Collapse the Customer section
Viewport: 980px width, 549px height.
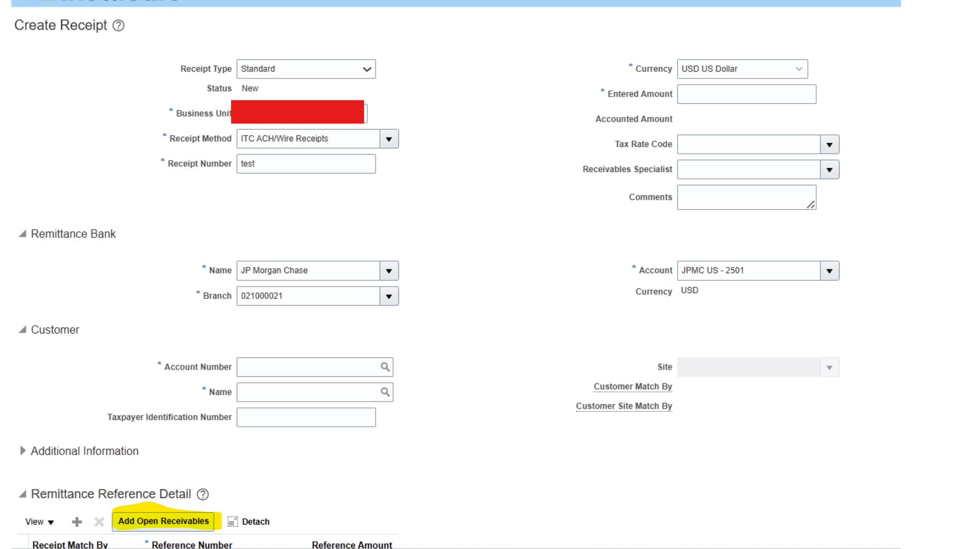tap(22, 330)
